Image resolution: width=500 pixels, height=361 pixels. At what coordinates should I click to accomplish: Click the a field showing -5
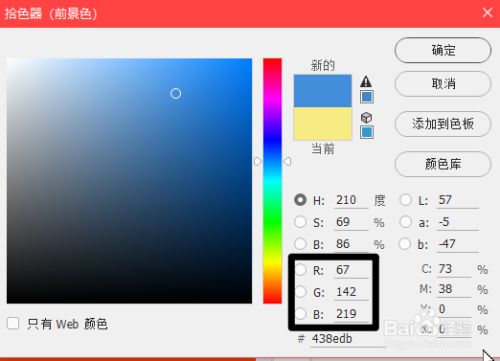click(x=457, y=222)
